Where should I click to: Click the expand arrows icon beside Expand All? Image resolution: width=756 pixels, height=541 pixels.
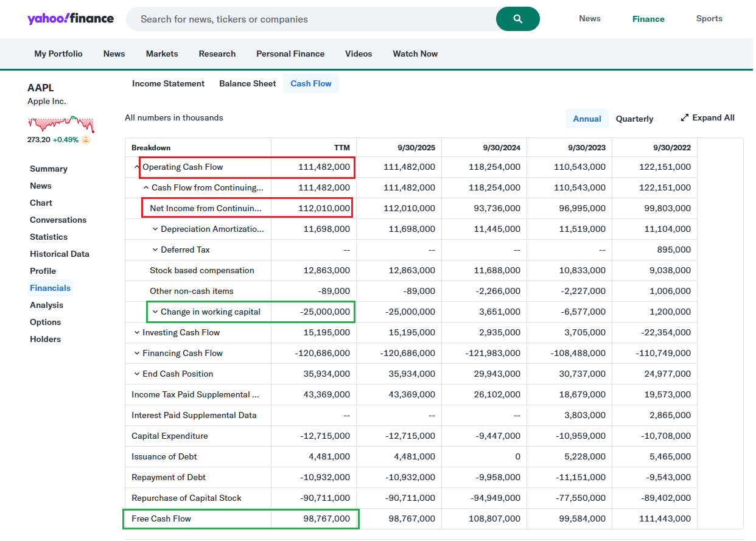[685, 117]
